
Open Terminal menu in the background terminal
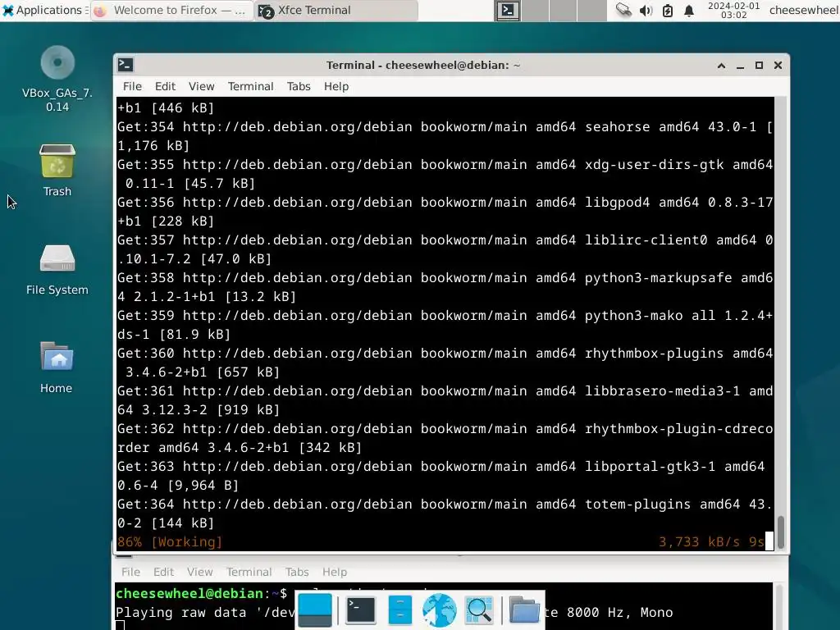[x=249, y=572]
